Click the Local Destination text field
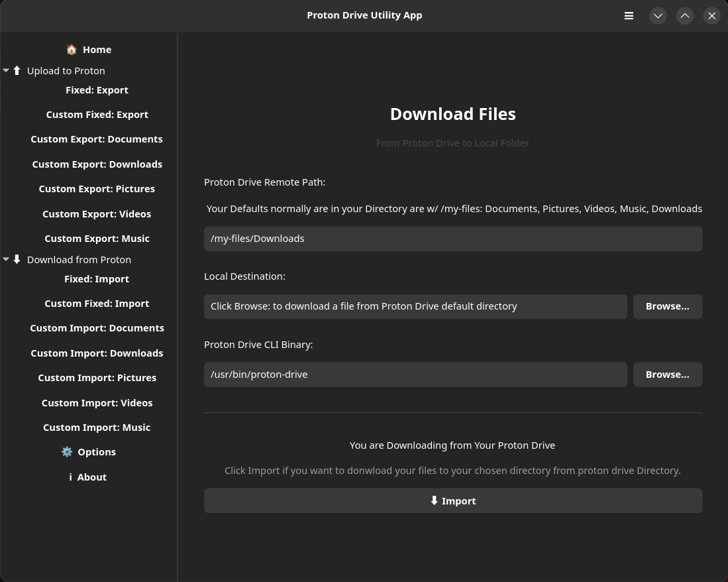Viewport: 728px width, 582px height. tap(415, 306)
